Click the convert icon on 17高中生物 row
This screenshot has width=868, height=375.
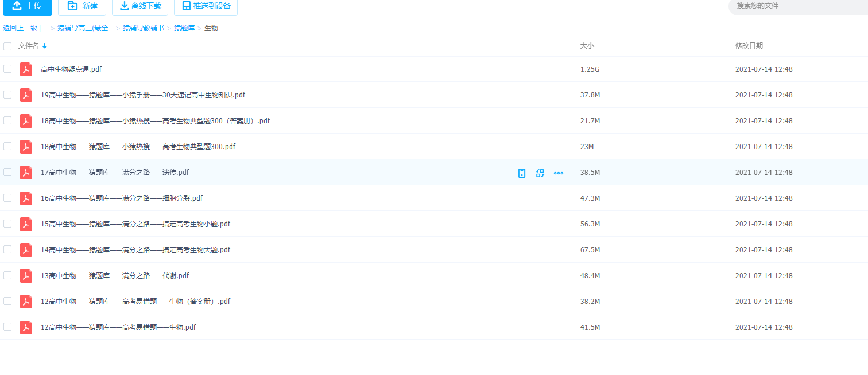540,173
